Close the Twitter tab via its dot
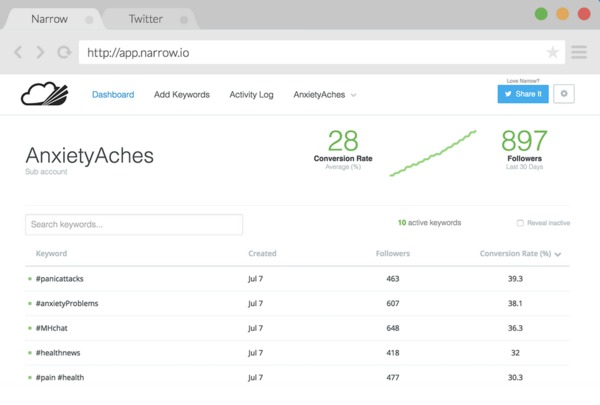 [184, 20]
